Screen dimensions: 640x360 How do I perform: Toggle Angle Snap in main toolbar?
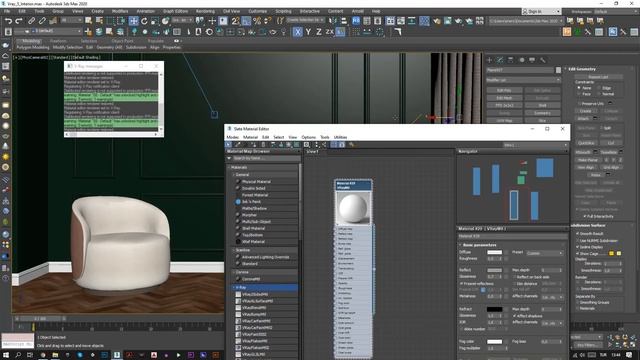(246, 21)
